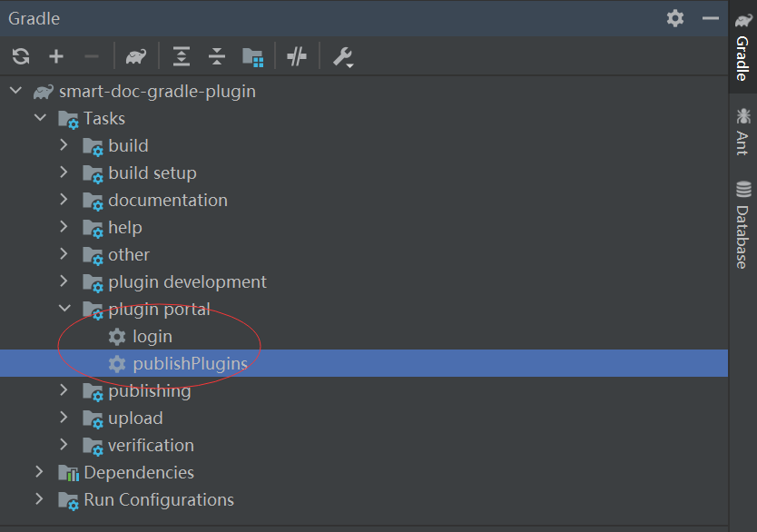Expand the Dependencies node
This screenshot has height=532, width=757.
pyautogui.click(x=39, y=472)
